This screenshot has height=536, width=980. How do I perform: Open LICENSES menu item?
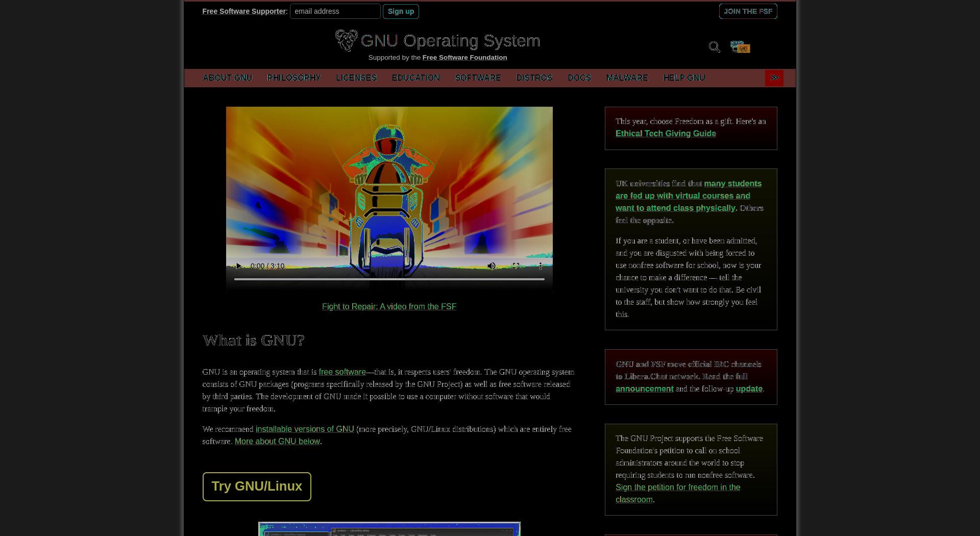[356, 78]
